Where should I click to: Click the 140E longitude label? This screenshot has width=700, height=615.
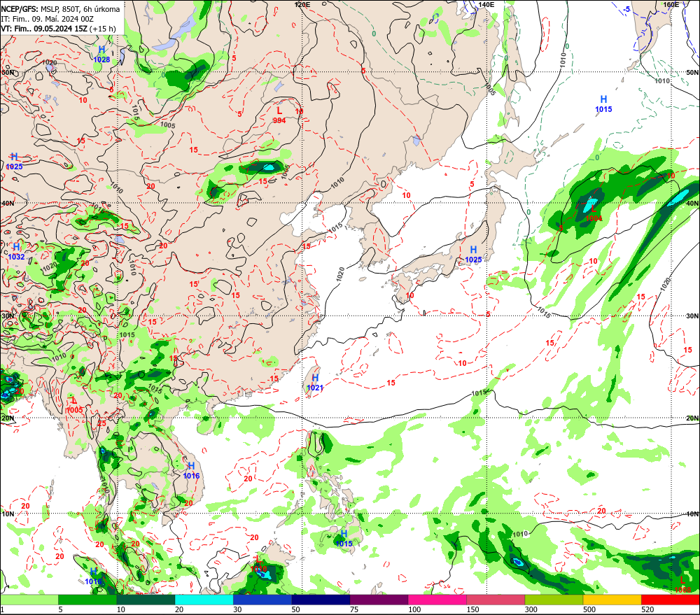pyautogui.click(x=486, y=4)
